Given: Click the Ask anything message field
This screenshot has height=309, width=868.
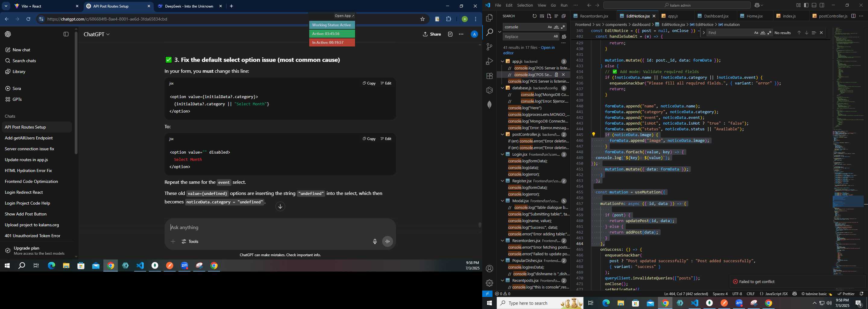Looking at the screenshot, I should 280,228.
